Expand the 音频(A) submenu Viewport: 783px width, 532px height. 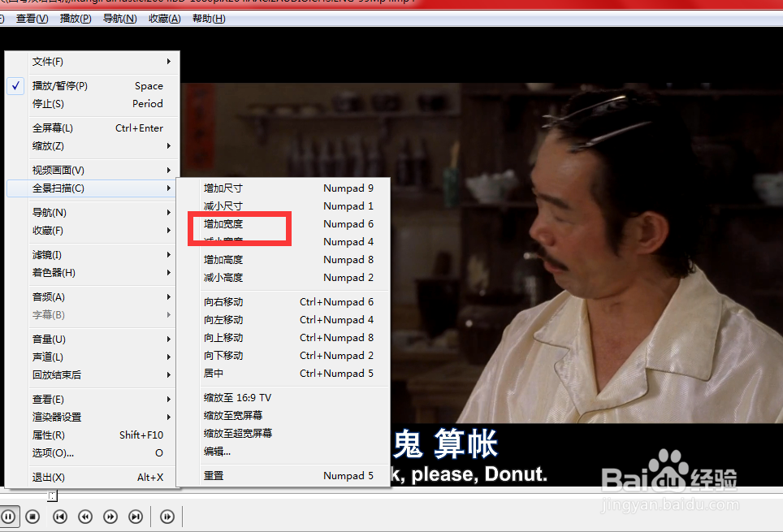[93, 297]
